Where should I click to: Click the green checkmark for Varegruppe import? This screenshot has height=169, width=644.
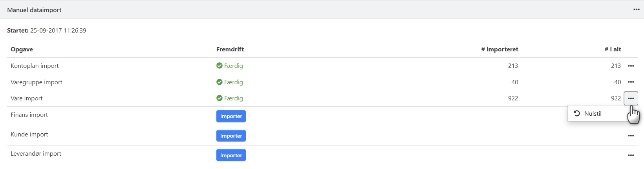(x=220, y=82)
